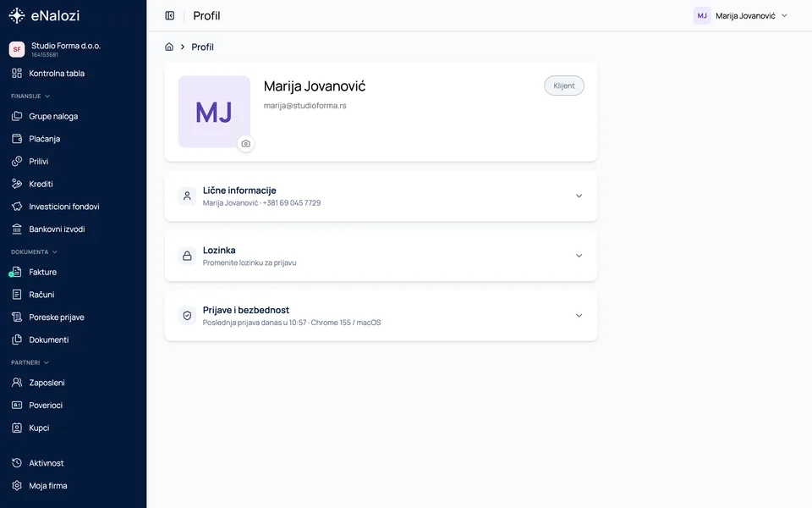Click the Kupci contact icon
This screenshot has height=508, width=812.
click(17, 428)
